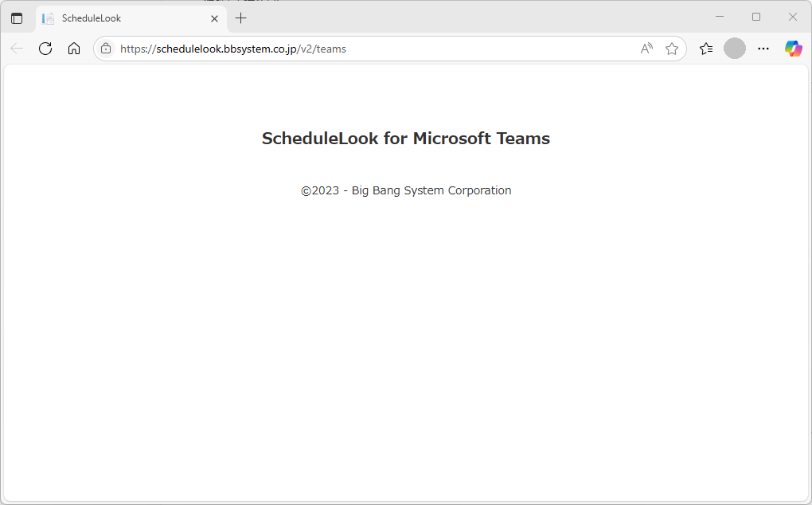The height and width of the screenshot is (505, 812).
Task: Minimize the browser window
Action: (720, 17)
